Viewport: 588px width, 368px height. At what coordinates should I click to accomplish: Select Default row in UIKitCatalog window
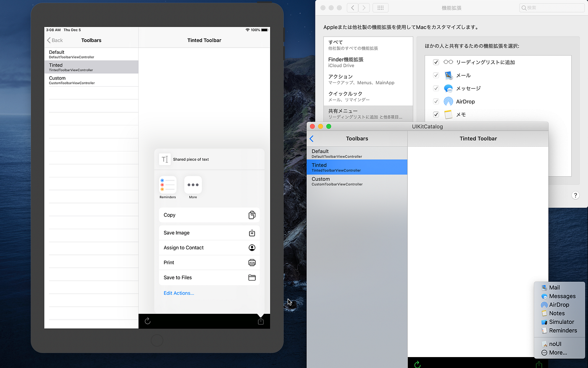click(357, 154)
